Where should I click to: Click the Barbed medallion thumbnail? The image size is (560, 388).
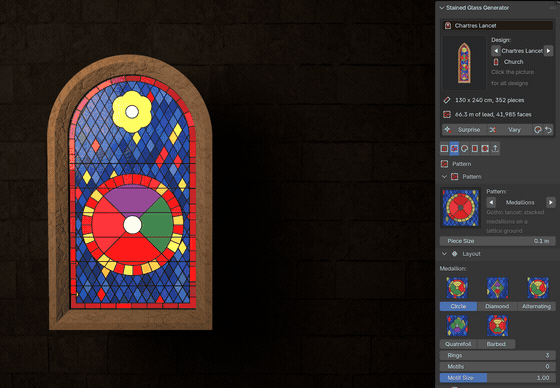pyautogui.click(x=497, y=325)
